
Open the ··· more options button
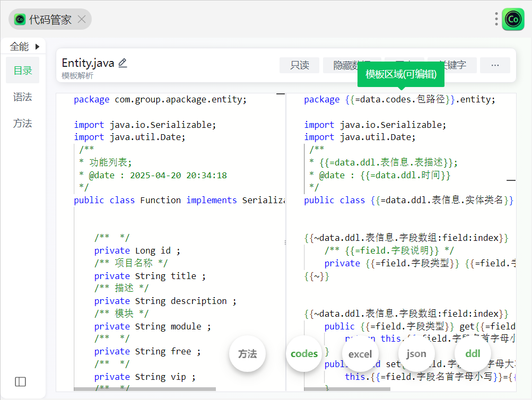(495, 65)
